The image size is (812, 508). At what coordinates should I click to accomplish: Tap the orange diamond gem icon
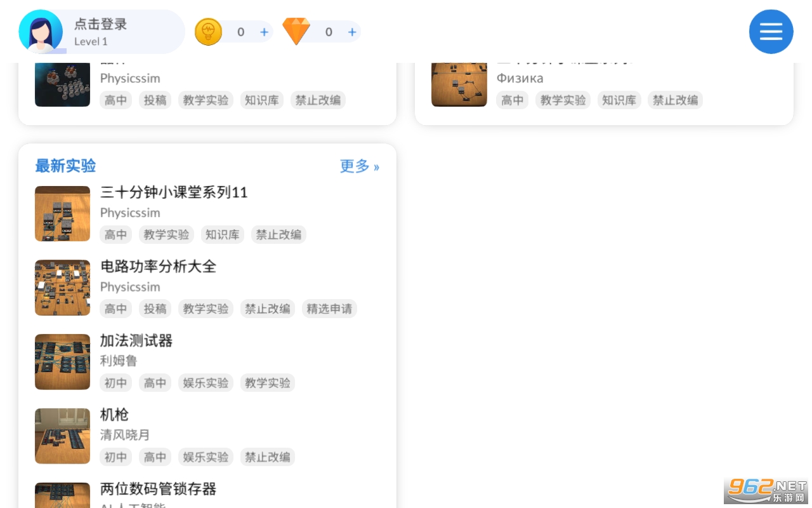pos(296,31)
